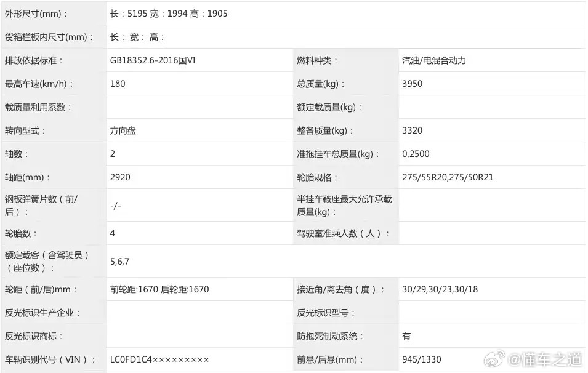Viewport: 588px width, 373px height.
Task: Select the VIN value LC0FD1C4×××××××××
Action: pyautogui.click(x=159, y=360)
